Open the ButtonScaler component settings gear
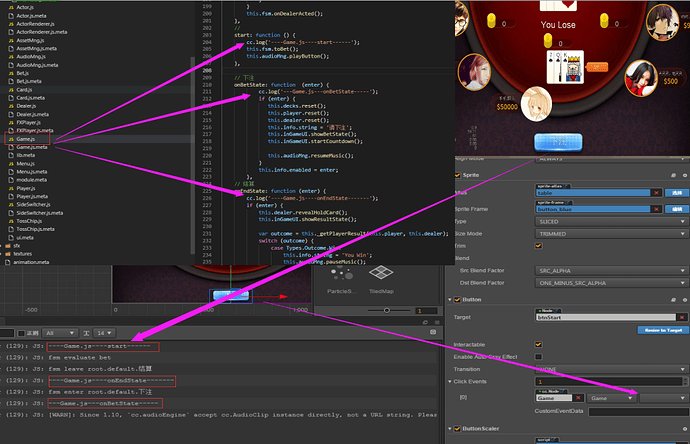Screen dimensions: 690x444 click(685, 429)
